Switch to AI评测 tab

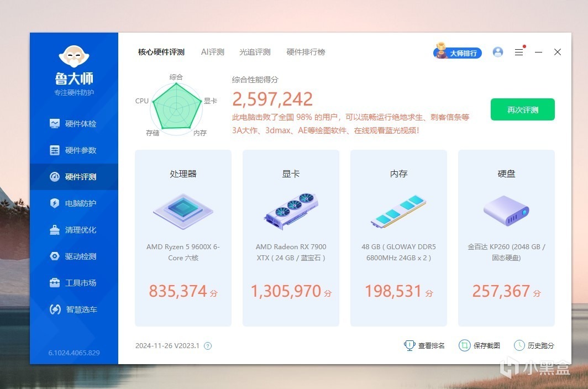[x=213, y=52]
